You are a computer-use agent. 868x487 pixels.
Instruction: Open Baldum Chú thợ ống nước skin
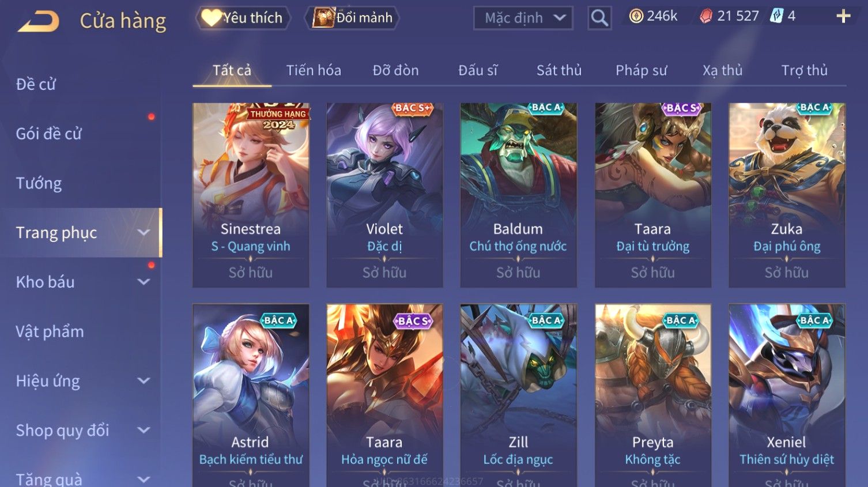coord(518,195)
